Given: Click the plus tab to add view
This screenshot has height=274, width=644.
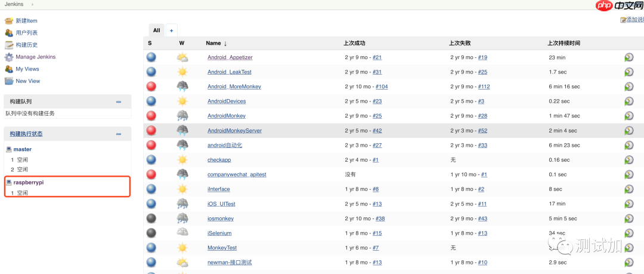Looking at the screenshot, I should [x=171, y=30].
